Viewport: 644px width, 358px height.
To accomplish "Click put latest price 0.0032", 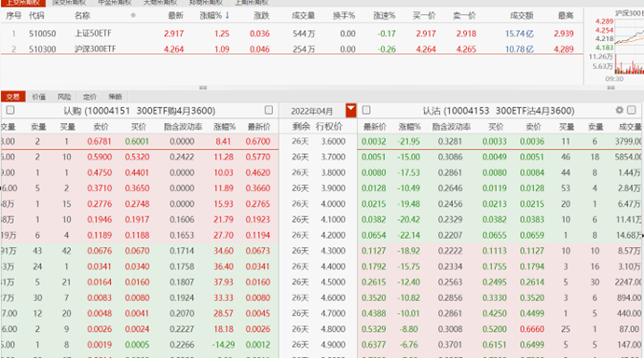I will point(374,142).
